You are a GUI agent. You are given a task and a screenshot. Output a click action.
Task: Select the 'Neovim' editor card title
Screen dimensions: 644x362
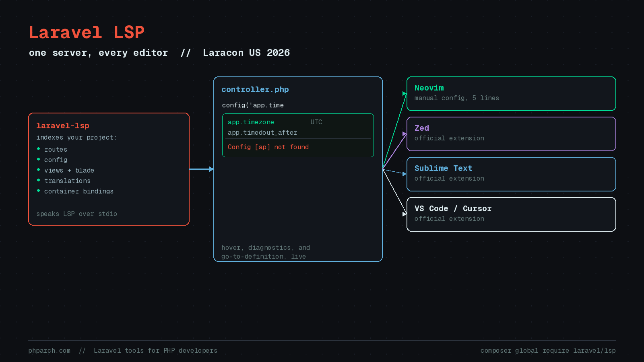click(x=429, y=88)
